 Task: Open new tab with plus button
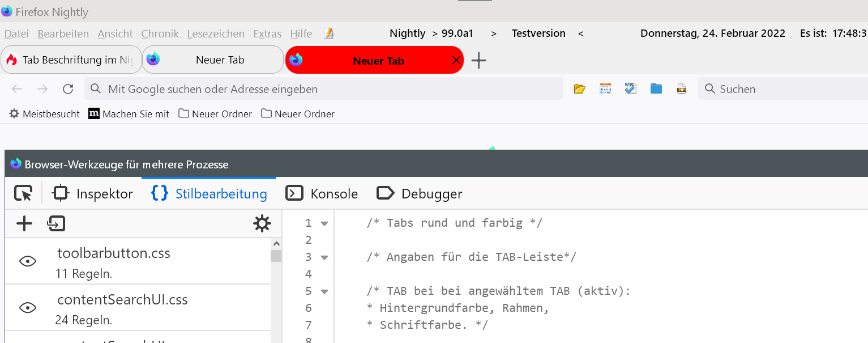click(x=478, y=60)
